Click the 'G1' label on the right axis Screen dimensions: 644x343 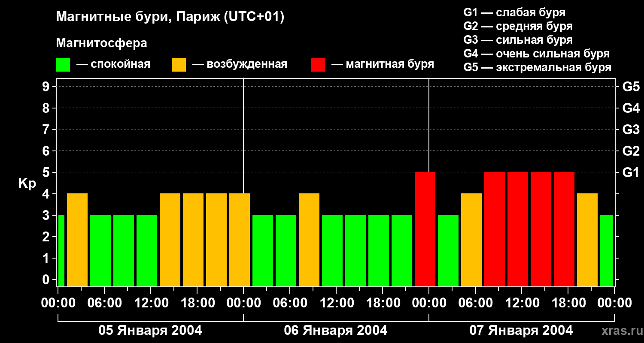click(631, 173)
